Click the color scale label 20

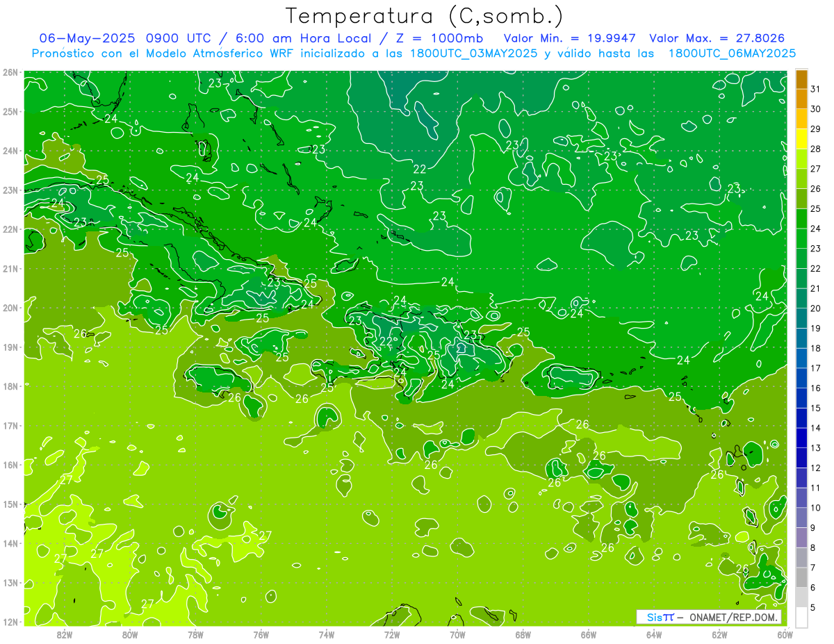pos(816,308)
